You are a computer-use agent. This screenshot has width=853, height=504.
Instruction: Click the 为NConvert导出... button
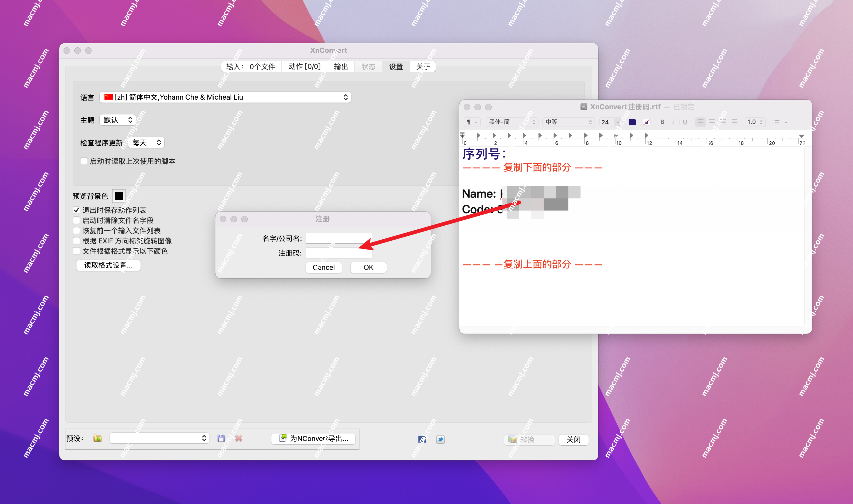(x=313, y=439)
